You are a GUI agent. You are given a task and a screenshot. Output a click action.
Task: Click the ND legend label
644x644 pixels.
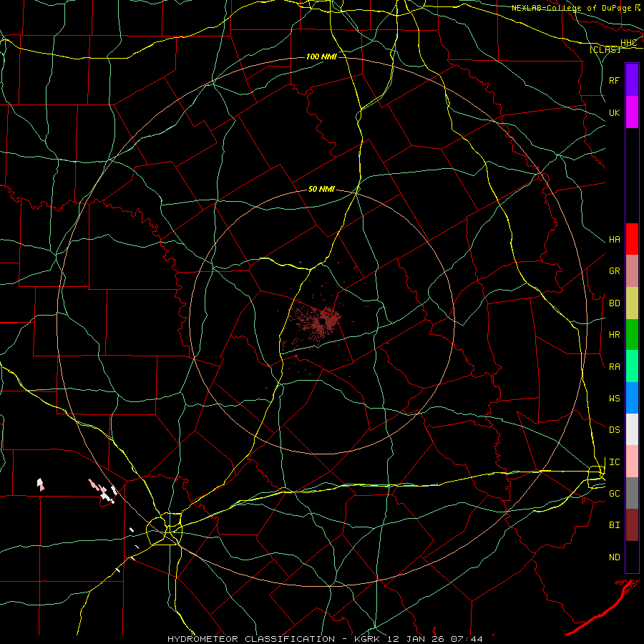click(614, 557)
